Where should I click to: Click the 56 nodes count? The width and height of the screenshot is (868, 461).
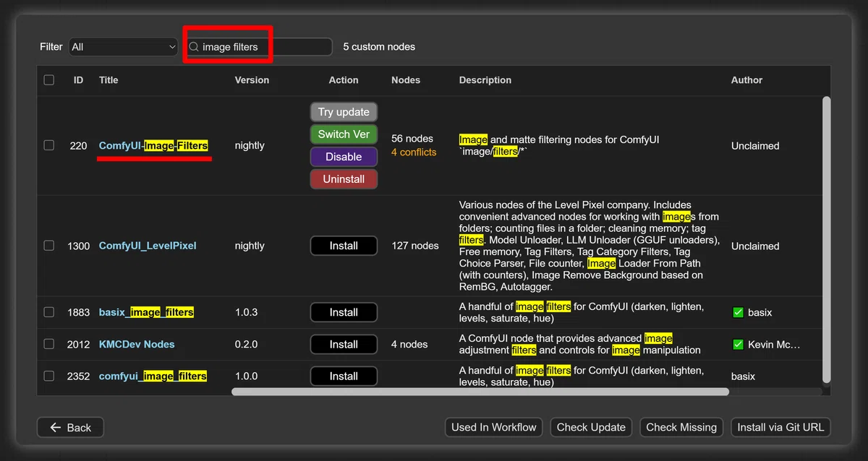(412, 139)
